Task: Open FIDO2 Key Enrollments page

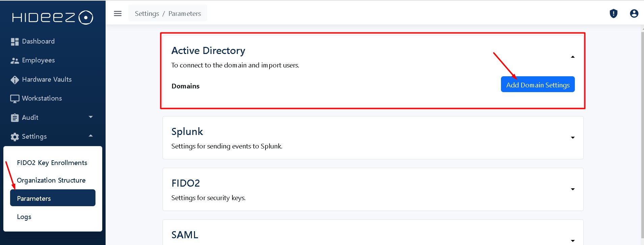Action: [x=52, y=163]
